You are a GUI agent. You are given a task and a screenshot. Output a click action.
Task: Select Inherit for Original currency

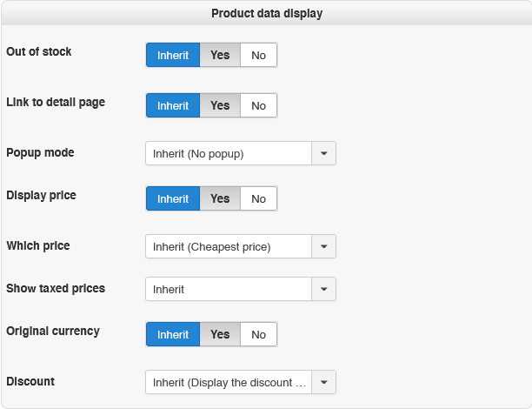tap(173, 334)
